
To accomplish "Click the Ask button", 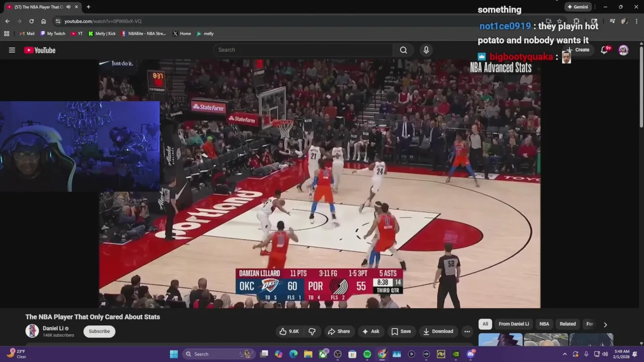I will coord(371,331).
